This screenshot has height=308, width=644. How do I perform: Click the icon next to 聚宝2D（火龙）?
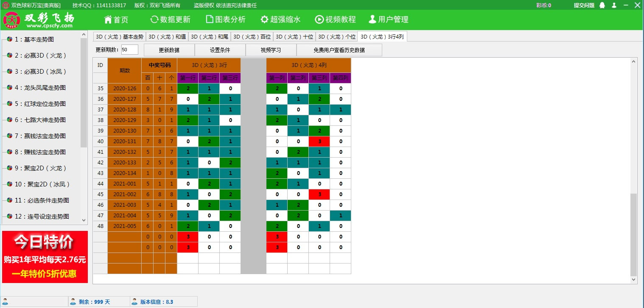click(10, 168)
